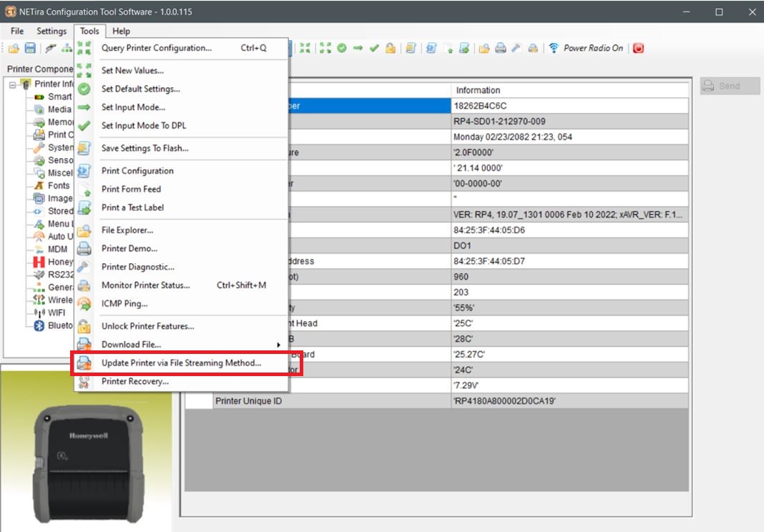This screenshot has width=764, height=532.
Task: Click the Save settings diskette toolbar icon
Action: click(x=29, y=48)
